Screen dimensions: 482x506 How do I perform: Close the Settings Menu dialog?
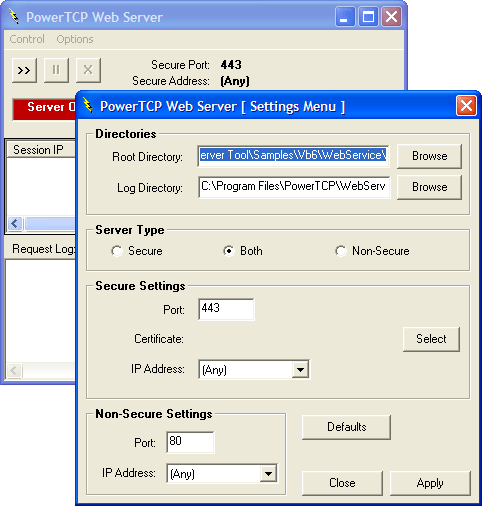pos(466,106)
